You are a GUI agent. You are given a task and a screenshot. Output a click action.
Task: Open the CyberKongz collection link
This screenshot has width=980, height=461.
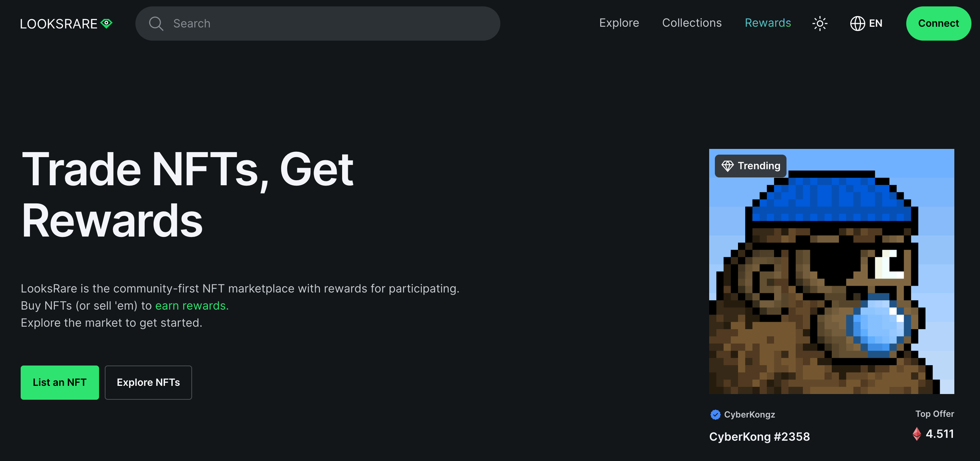pos(749,415)
